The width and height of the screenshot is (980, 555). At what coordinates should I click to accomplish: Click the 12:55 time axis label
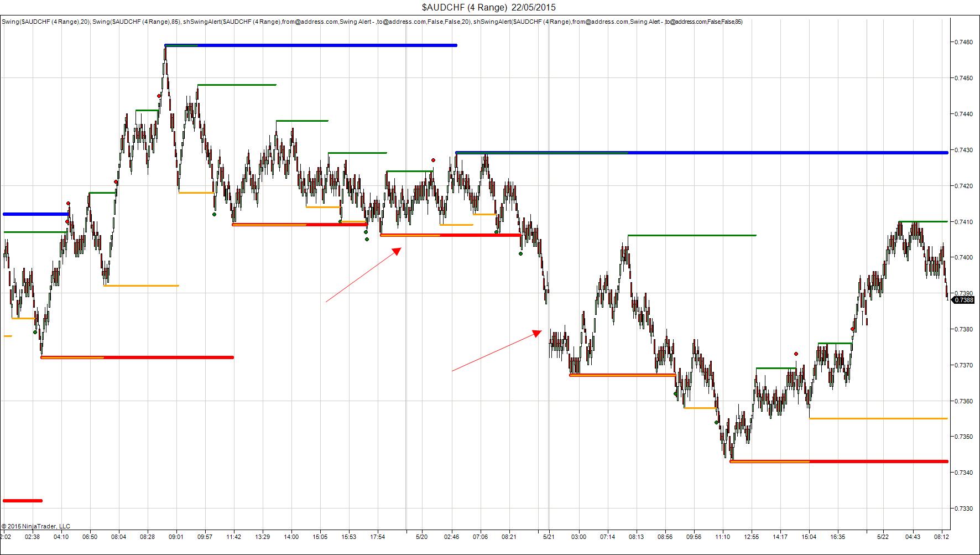(751, 537)
